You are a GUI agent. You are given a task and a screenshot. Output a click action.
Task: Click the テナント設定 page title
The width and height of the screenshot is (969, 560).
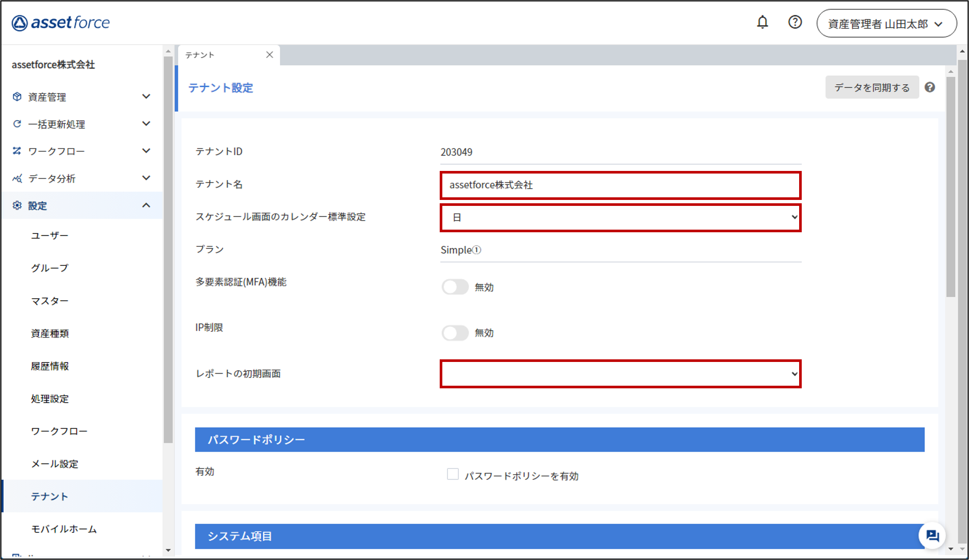[x=221, y=88]
